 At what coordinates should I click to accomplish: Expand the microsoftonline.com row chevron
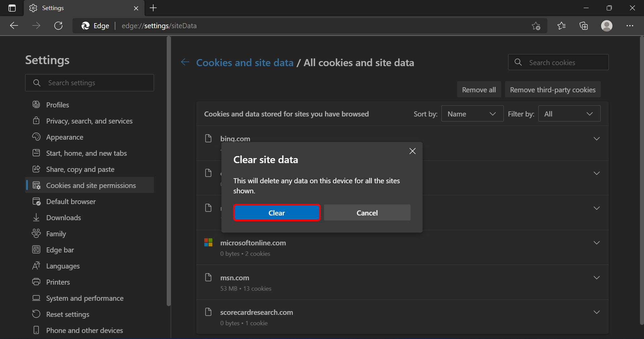click(596, 243)
